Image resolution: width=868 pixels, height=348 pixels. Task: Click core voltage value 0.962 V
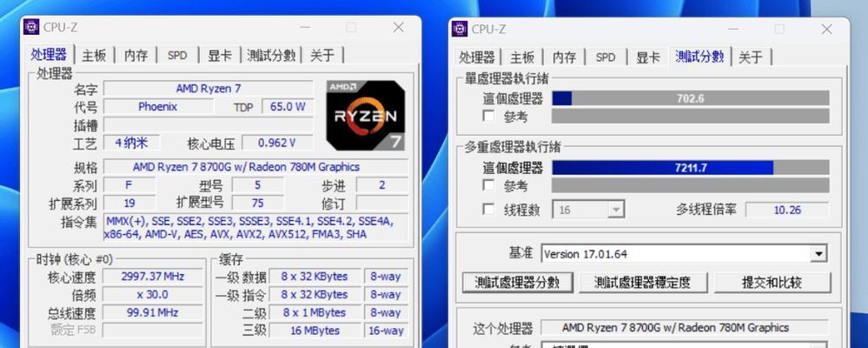coord(277,143)
